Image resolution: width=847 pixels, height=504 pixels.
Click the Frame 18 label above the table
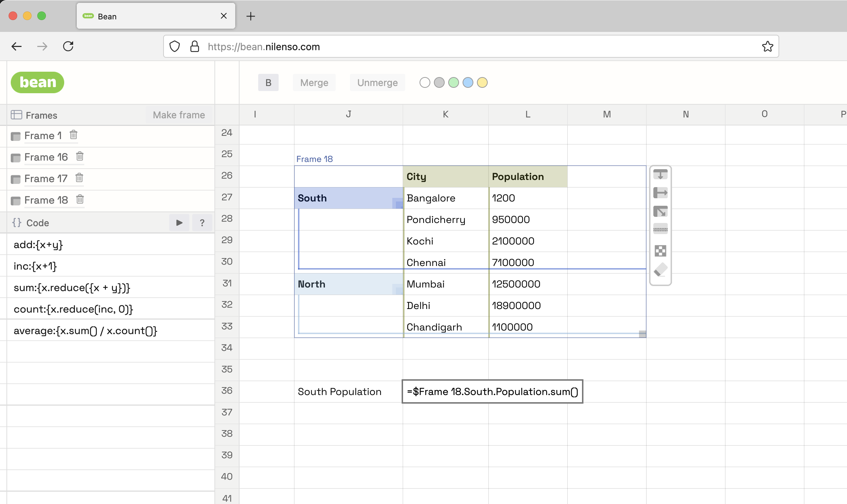click(x=314, y=159)
